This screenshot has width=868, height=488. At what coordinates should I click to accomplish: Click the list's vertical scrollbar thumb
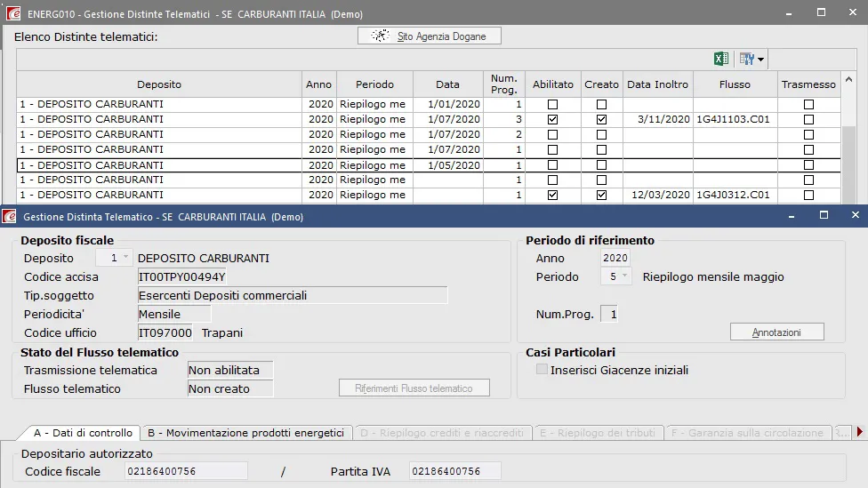(848, 164)
